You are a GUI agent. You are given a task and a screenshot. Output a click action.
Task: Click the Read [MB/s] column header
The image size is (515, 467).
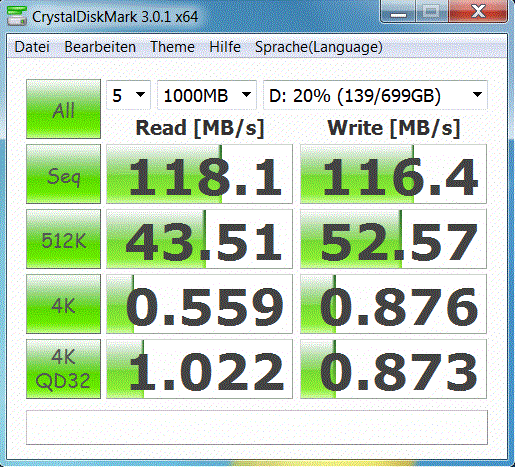click(x=200, y=128)
